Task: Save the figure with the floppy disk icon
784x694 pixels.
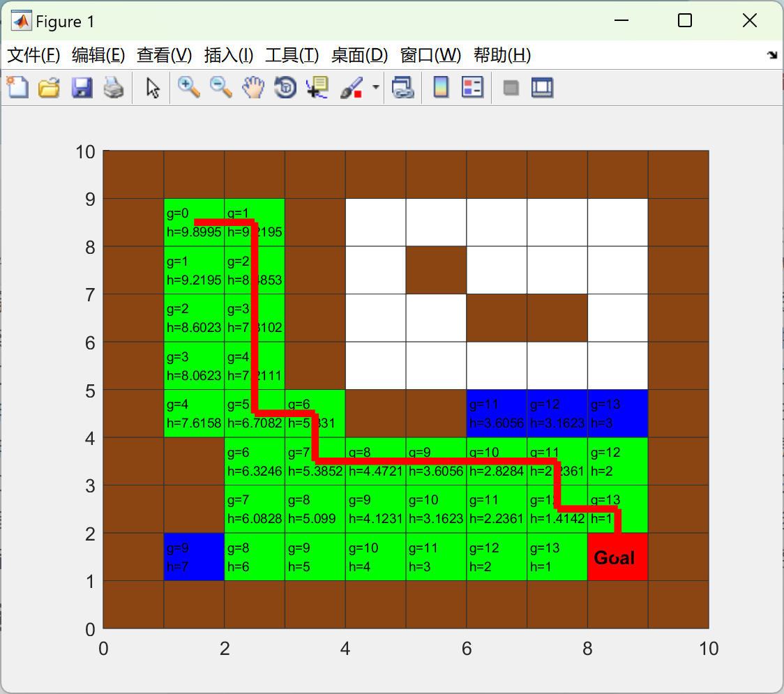Action: pyautogui.click(x=82, y=87)
